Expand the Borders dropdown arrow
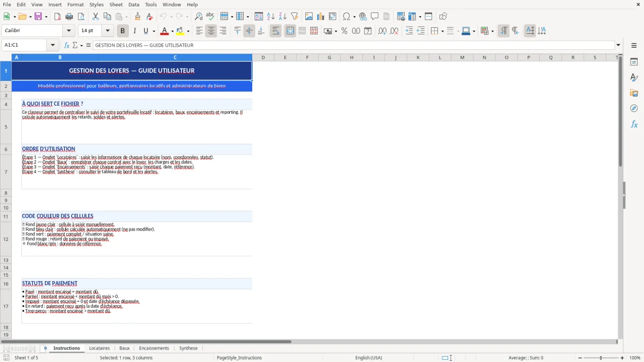 point(442,31)
